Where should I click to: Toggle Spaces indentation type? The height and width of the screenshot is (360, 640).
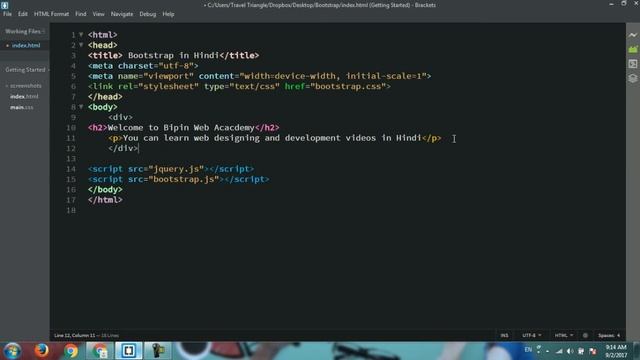tap(606, 336)
